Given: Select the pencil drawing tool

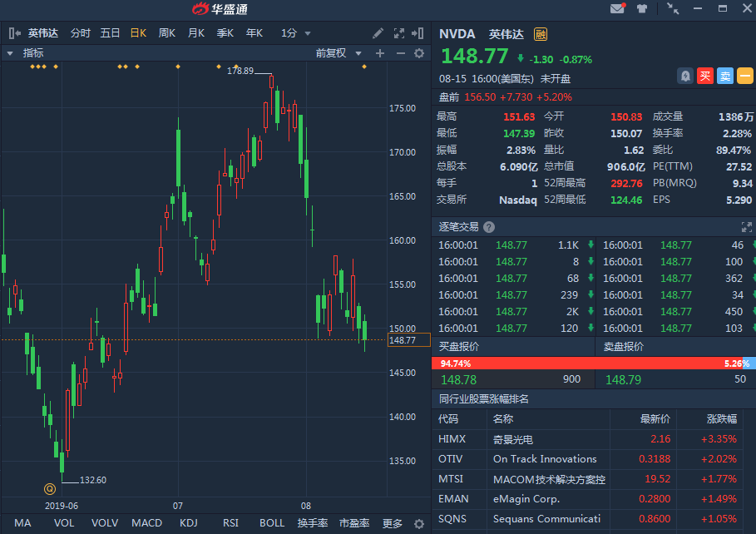Looking at the screenshot, I should (378, 33).
